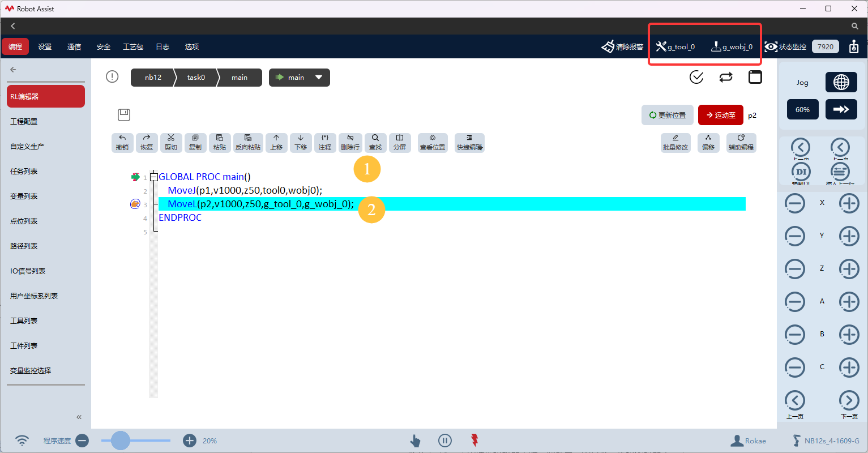
Task: Click the 剪切 scissors icon
Action: [171, 143]
